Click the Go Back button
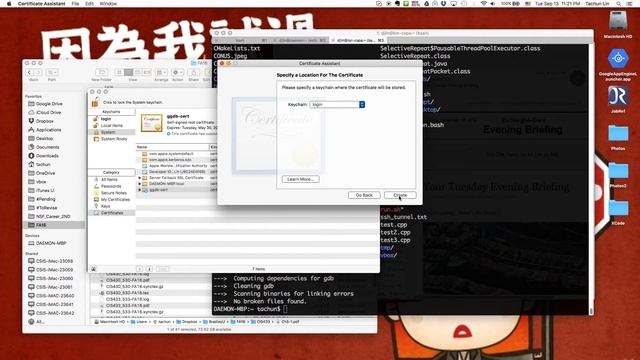640x360 pixels. tap(364, 195)
